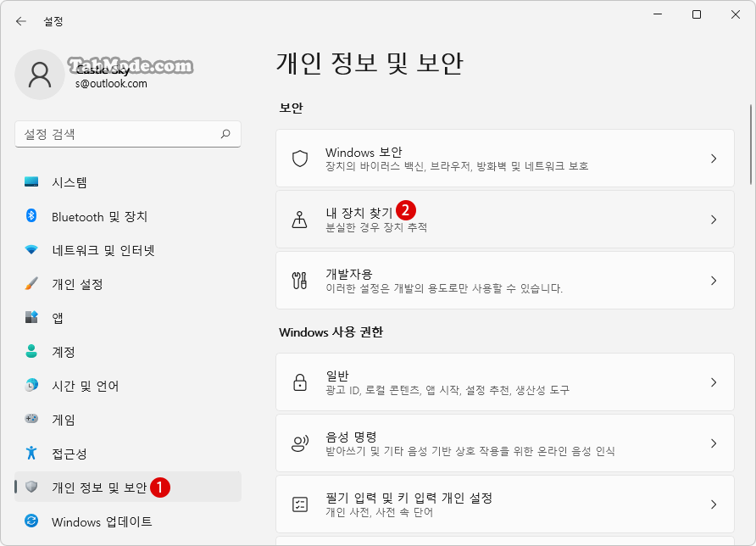Screen dimensions: 756x546
Task: Click the 음성 명령 speech icon
Action: [x=300, y=443]
